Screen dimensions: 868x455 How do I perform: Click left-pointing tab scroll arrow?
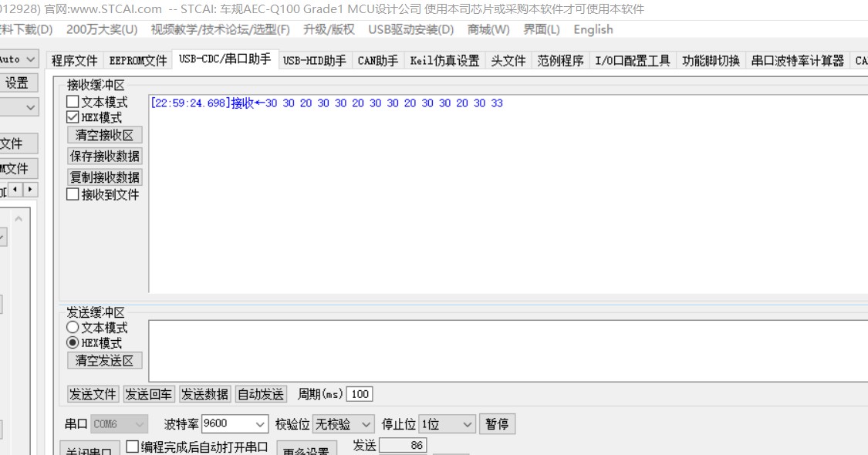click(15, 190)
